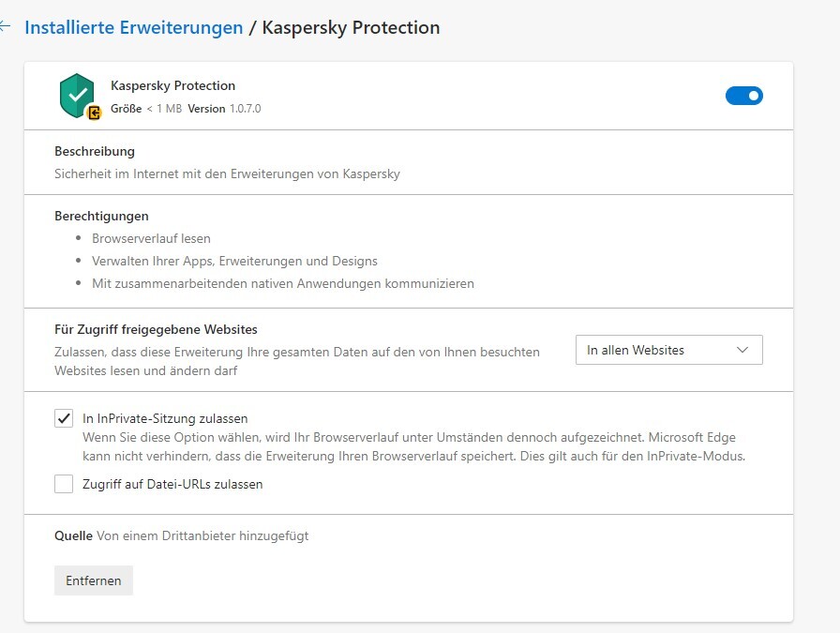
Task: Open the In allen Websites dropdown
Action: pyautogui.click(x=667, y=350)
